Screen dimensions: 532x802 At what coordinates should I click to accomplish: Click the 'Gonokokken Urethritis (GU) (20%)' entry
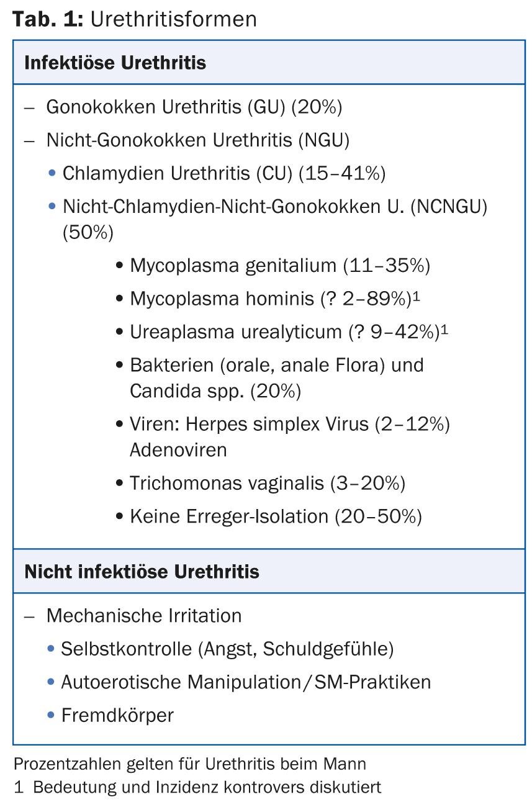(194, 107)
